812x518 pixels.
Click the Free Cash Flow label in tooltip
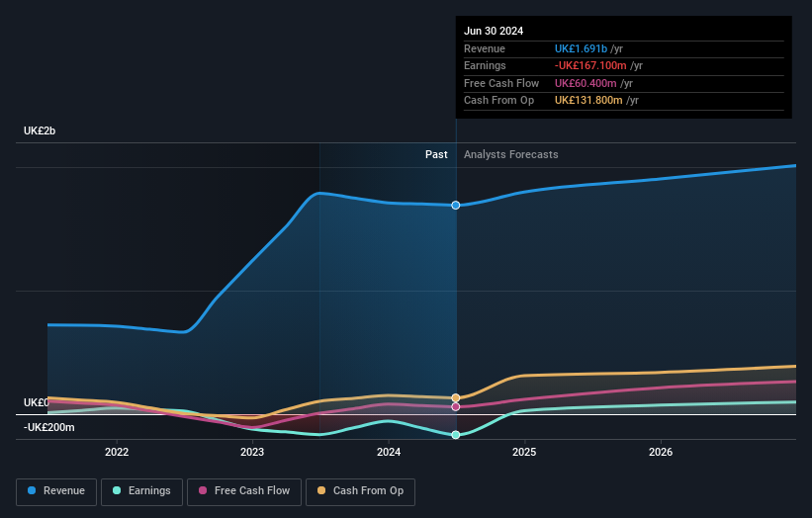[501, 83]
